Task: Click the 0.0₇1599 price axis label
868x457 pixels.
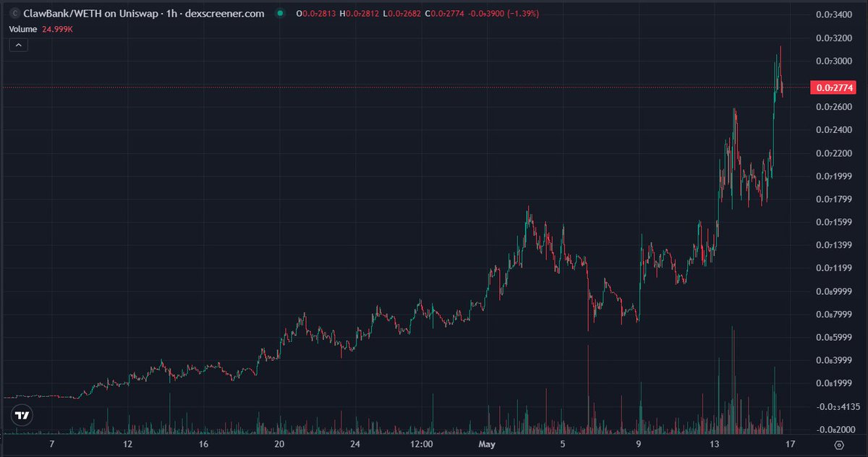Action: click(835, 223)
